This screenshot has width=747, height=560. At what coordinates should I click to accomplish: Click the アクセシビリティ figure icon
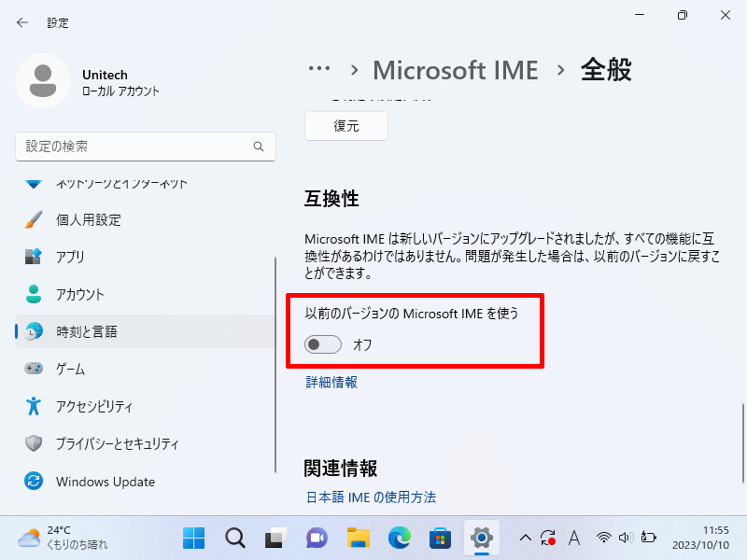(x=34, y=406)
